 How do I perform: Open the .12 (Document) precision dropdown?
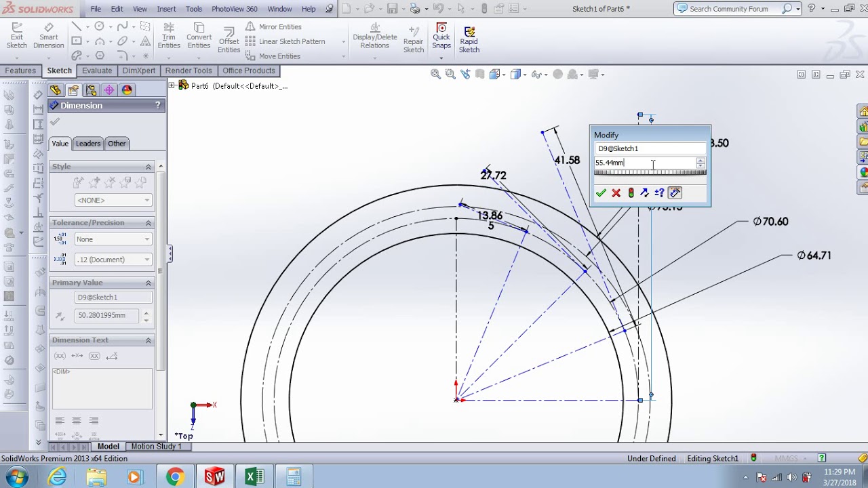pyautogui.click(x=113, y=260)
